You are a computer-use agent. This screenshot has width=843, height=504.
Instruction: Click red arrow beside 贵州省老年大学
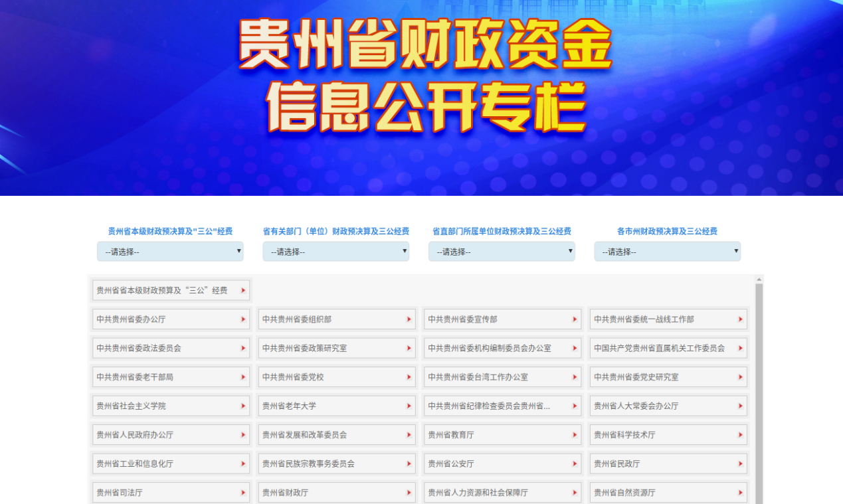tap(409, 406)
